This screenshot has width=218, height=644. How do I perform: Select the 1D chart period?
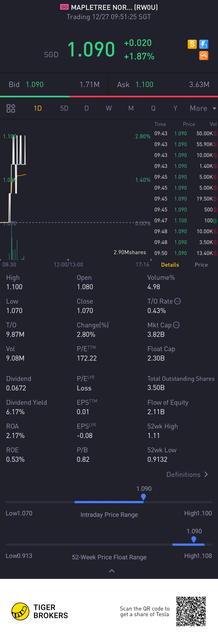[38, 108]
